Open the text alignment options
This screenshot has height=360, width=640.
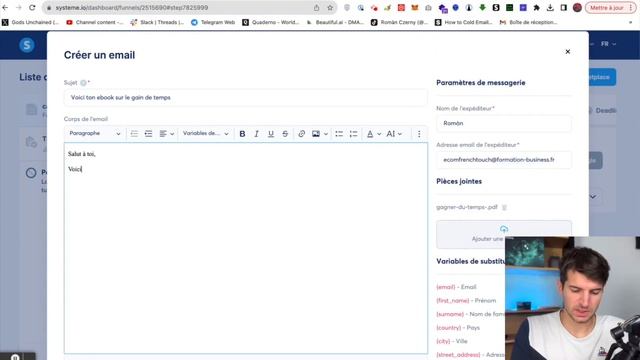(x=167, y=133)
